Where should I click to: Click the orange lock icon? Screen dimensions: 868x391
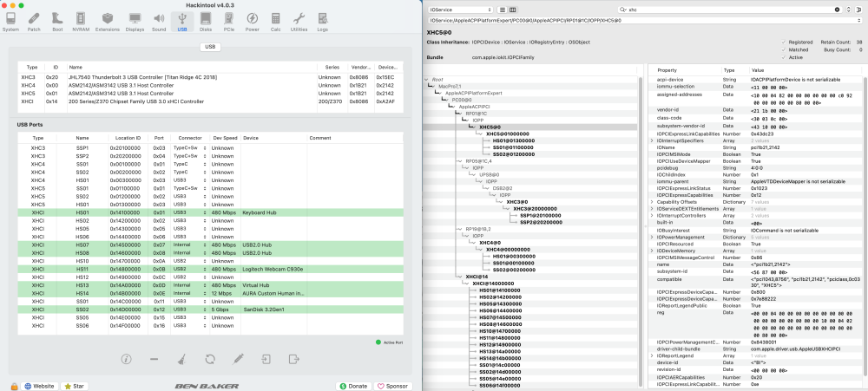(14, 386)
